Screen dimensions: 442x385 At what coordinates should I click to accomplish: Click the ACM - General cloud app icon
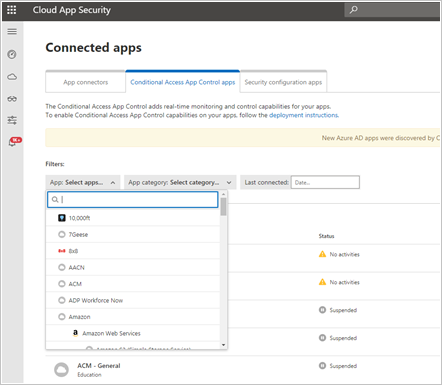(61, 370)
